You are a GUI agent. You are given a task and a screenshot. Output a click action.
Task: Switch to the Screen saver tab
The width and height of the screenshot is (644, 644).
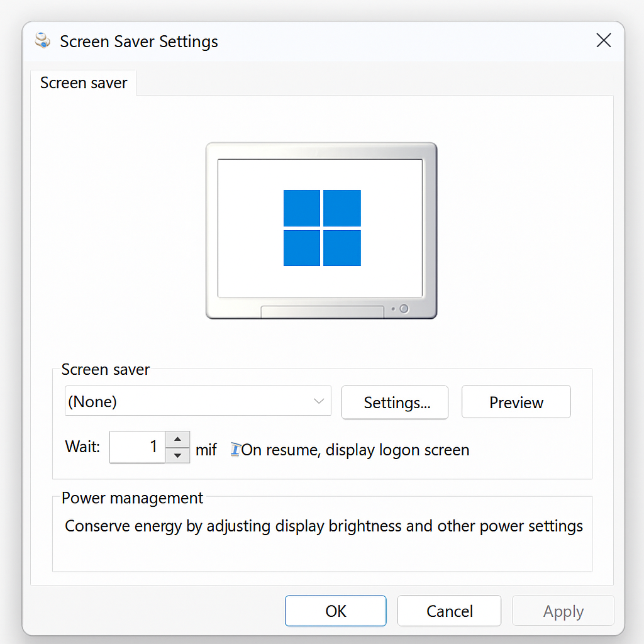click(x=84, y=82)
